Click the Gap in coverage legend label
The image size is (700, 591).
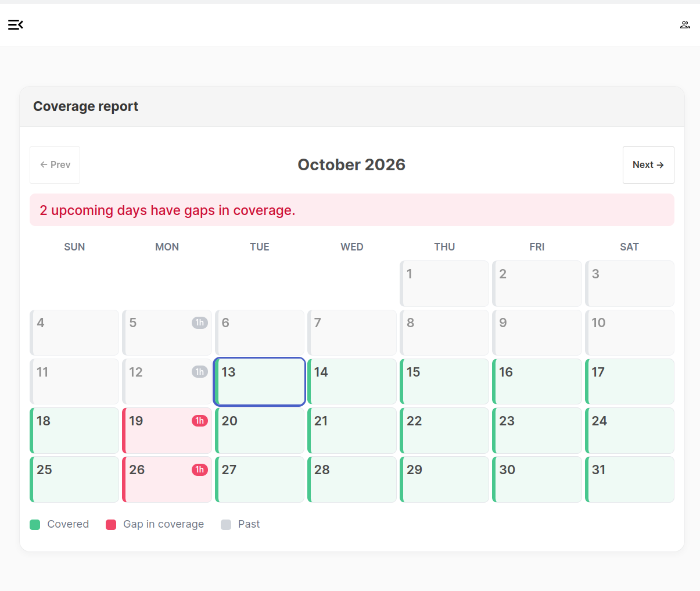[164, 524]
